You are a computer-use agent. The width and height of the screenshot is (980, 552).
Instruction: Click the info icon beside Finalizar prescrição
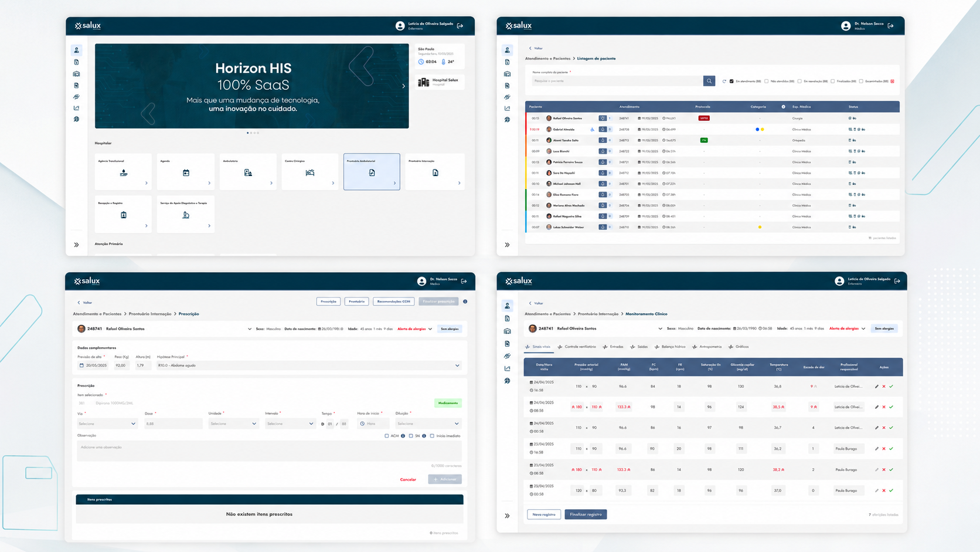click(x=465, y=302)
